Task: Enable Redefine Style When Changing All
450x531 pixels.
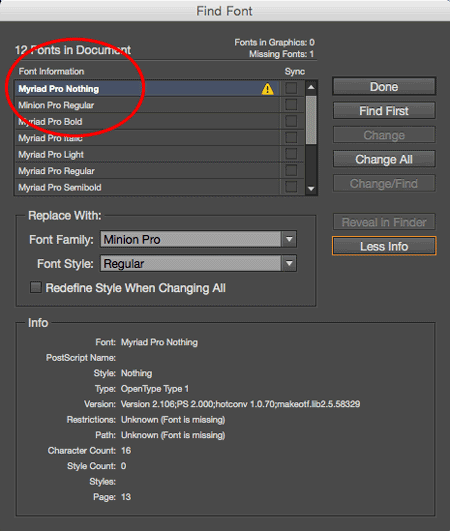Action: pyautogui.click(x=36, y=287)
